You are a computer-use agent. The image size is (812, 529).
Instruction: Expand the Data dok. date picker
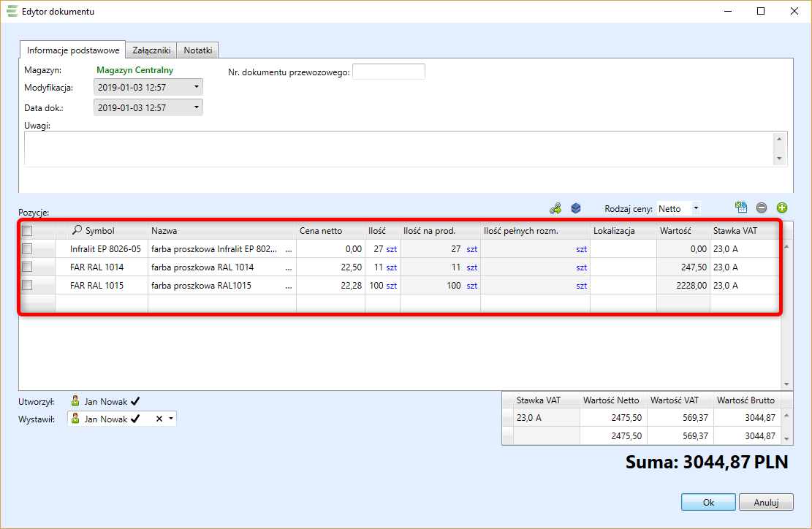tap(196, 108)
